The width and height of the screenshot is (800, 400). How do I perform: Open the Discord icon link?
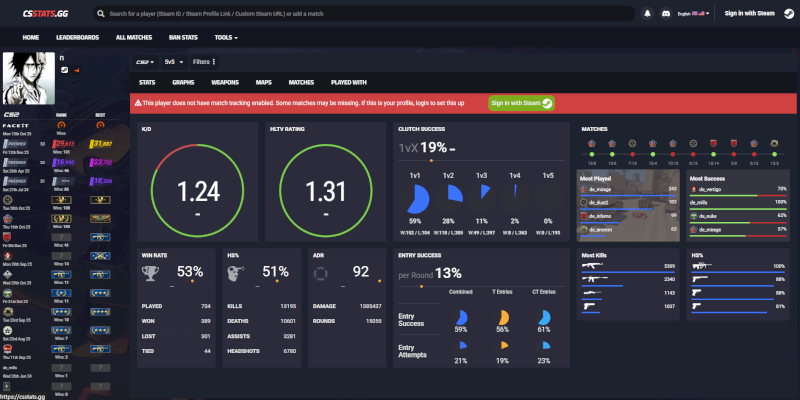click(x=664, y=13)
